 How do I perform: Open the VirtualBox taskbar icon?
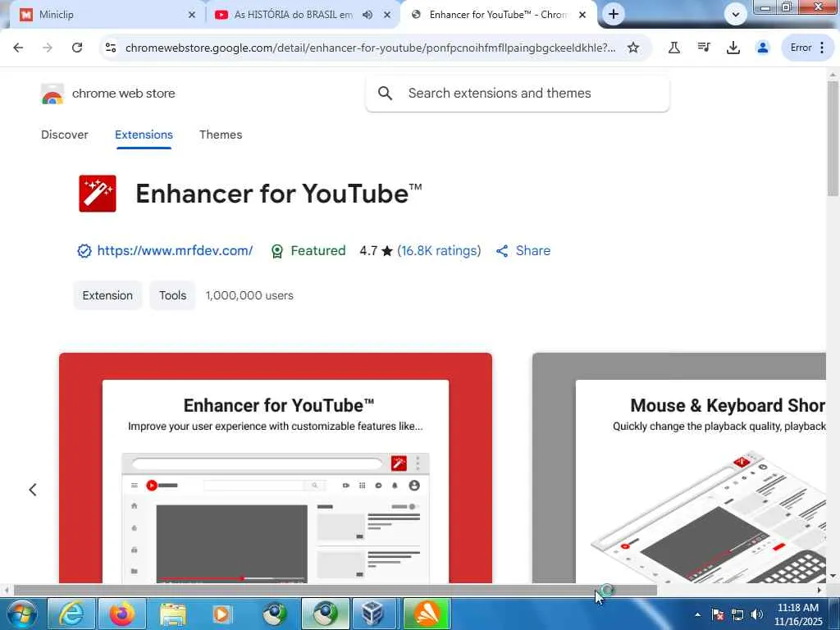[x=373, y=614]
